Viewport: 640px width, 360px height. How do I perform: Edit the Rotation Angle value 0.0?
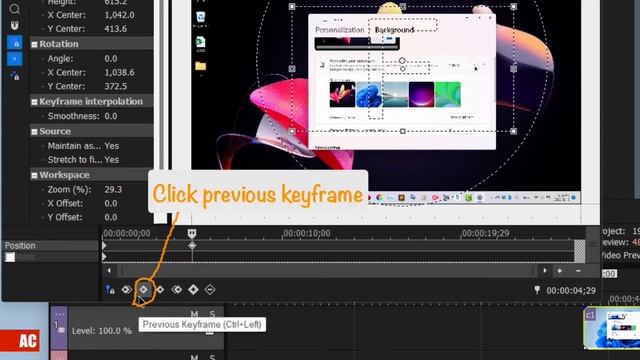point(111,58)
